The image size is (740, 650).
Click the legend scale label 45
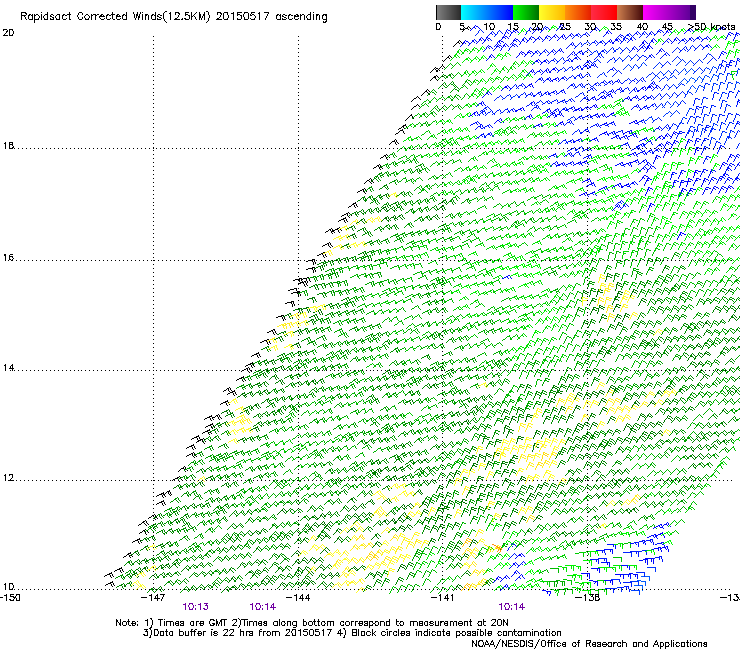pyautogui.click(x=667, y=27)
